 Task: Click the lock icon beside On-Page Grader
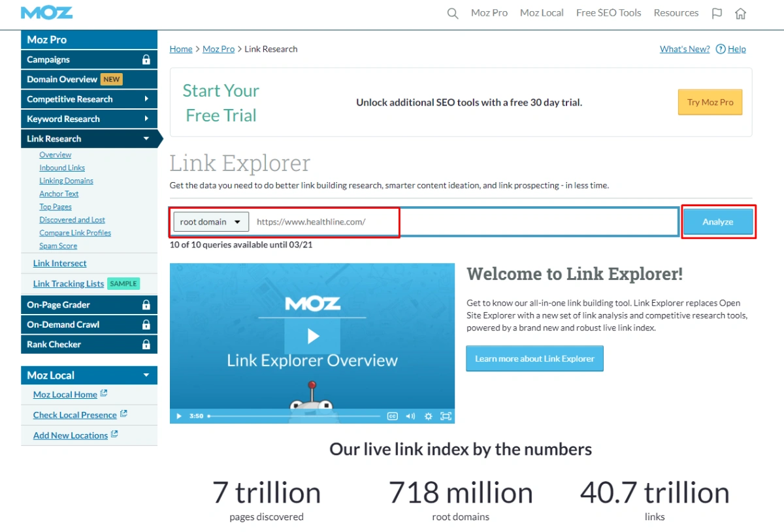click(146, 305)
